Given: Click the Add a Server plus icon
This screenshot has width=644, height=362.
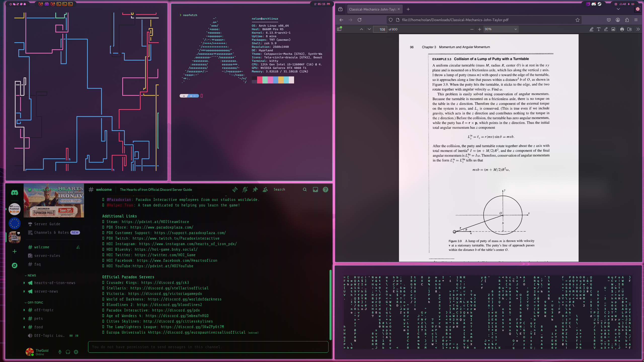Looking at the screenshot, I should pos(15,251).
